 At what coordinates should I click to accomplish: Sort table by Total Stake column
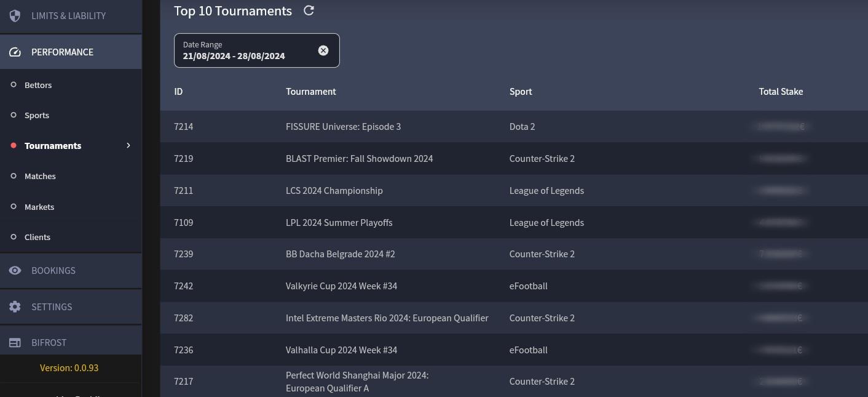click(781, 92)
